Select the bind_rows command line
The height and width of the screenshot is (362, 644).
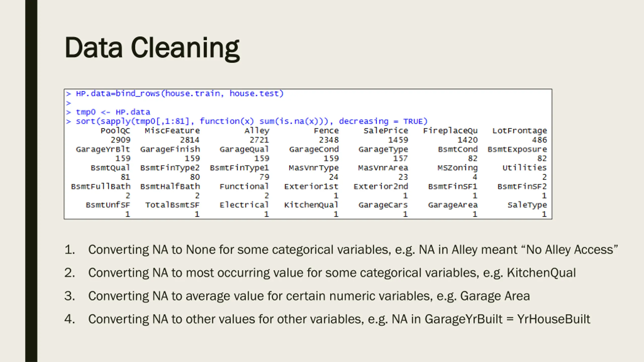(175, 94)
